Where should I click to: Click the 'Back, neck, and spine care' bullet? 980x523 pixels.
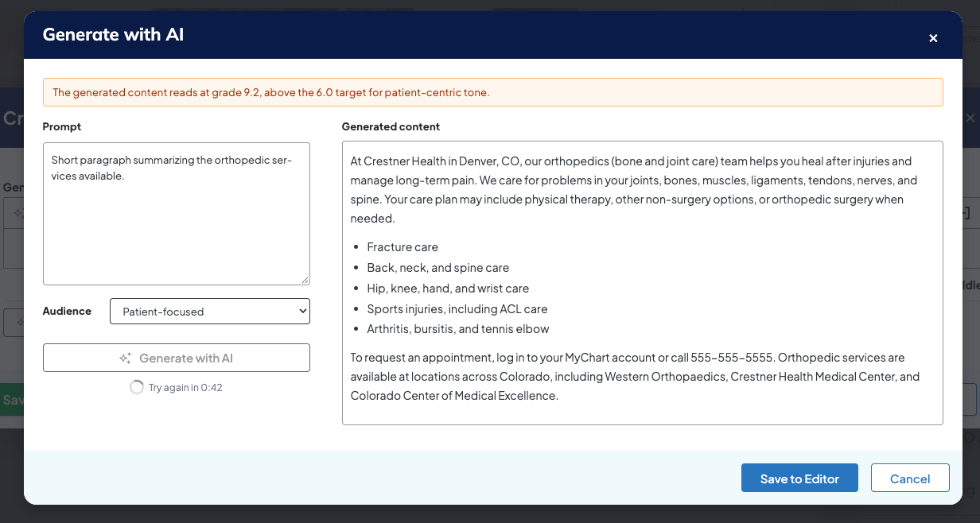pyautogui.click(x=438, y=268)
